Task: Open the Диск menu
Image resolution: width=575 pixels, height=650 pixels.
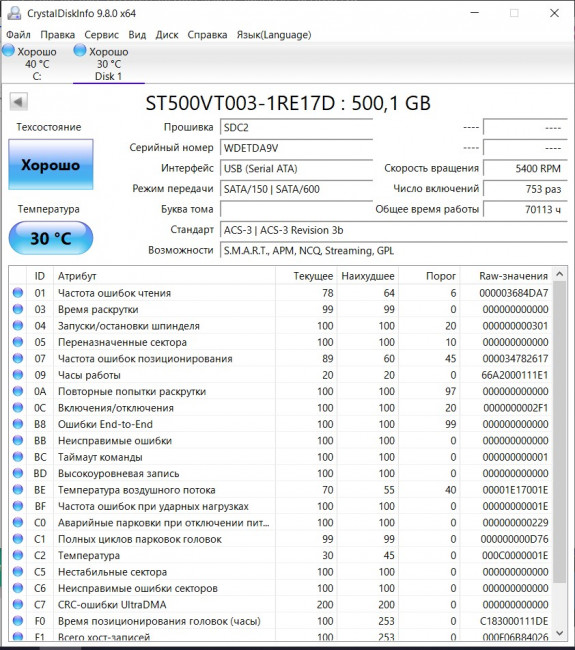Action: (167, 35)
